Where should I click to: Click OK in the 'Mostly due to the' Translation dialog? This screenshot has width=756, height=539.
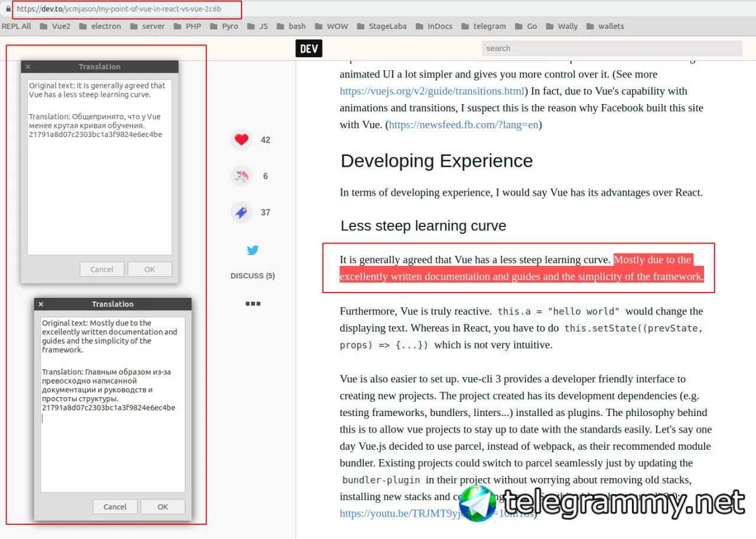click(x=162, y=507)
